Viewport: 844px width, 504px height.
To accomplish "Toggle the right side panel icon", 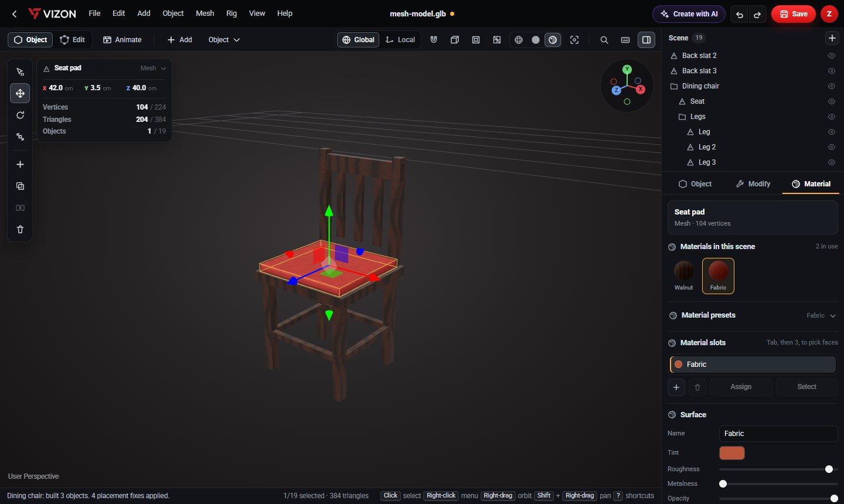I will coord(646,40).
